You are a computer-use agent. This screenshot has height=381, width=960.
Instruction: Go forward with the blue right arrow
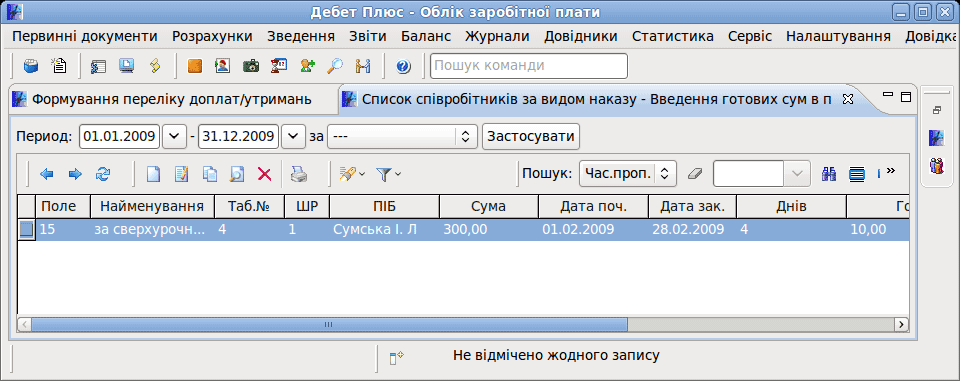click(x=75, y=175)
